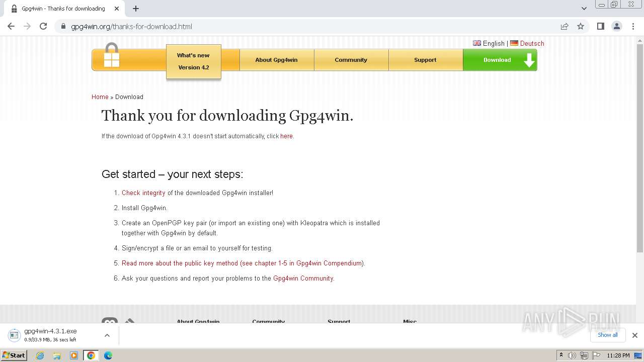644x362 pixels.
Task: Open File Explorer from taskbar
Action: coord(57,355)
